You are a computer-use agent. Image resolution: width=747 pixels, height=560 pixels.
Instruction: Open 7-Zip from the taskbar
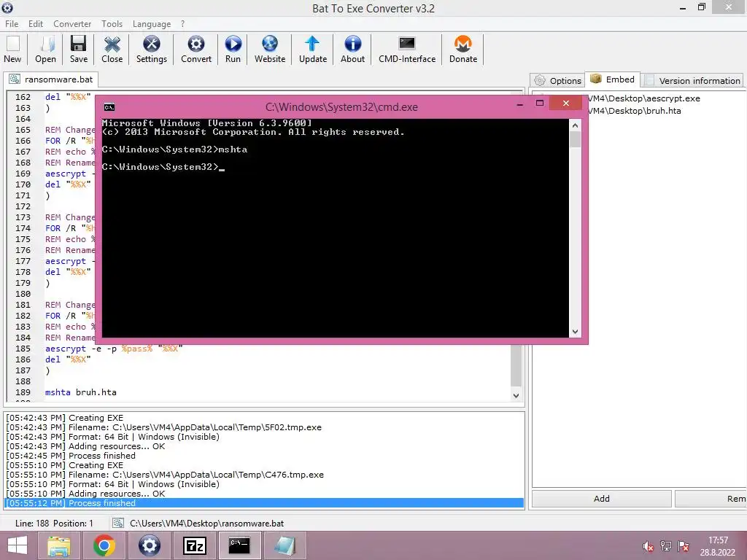tap(194, 545)
